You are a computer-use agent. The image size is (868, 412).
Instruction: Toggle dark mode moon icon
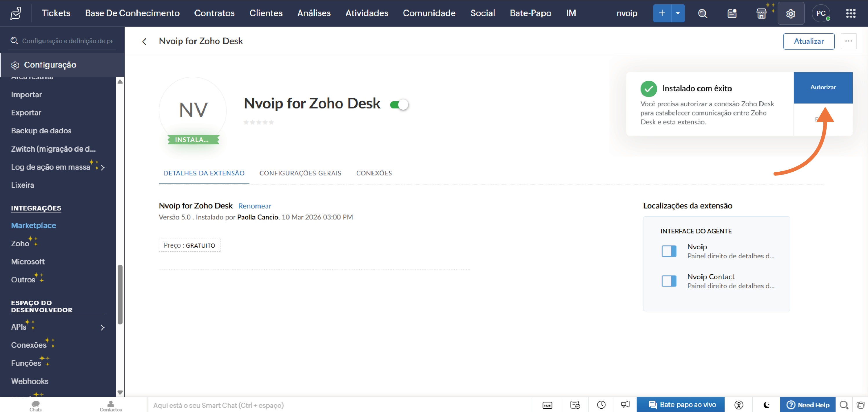point(767,404)
